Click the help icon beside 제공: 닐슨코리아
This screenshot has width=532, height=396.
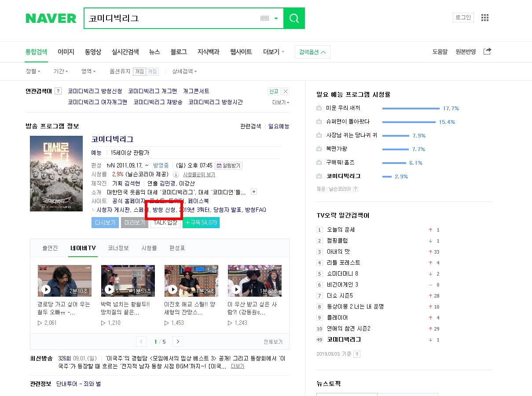pyautogui.click(x=356, y=189)
